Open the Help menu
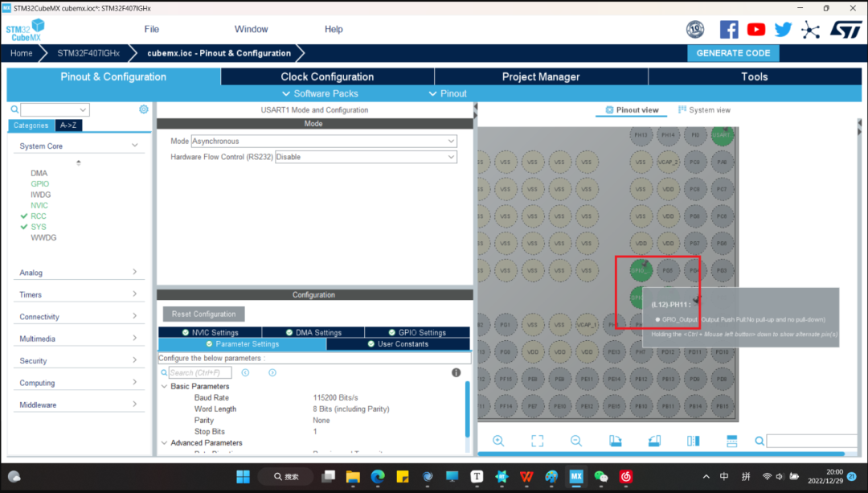This screenshot has height=493, width=868. [x=334, y=30]
